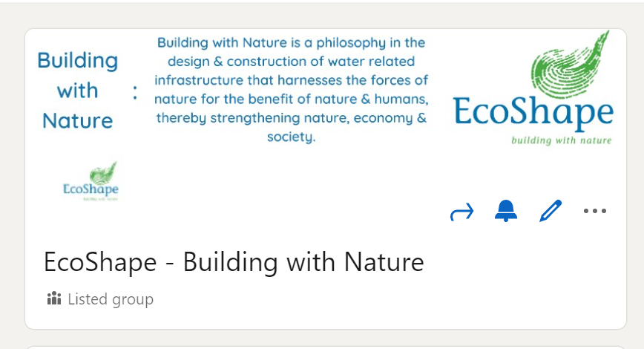Click the blue 'Building with Nature' banner heading
644x349 pixels.
[x=78, y=91]
